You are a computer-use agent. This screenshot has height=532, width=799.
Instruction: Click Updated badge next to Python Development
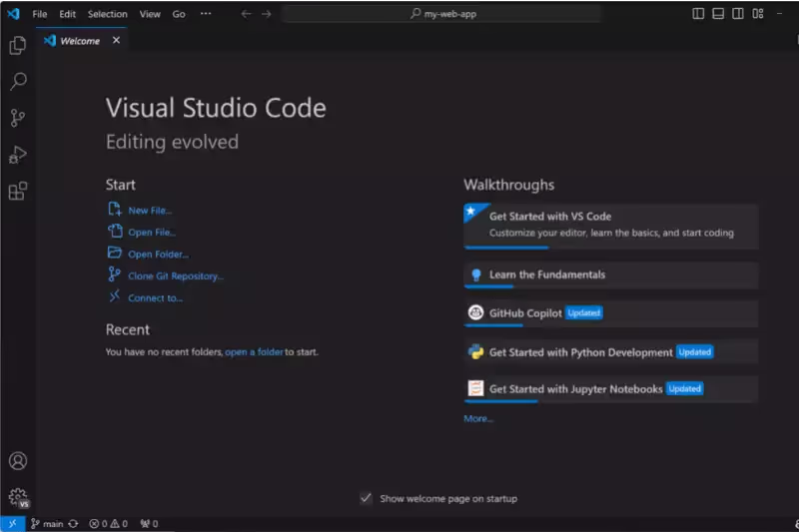pos(694,351)
